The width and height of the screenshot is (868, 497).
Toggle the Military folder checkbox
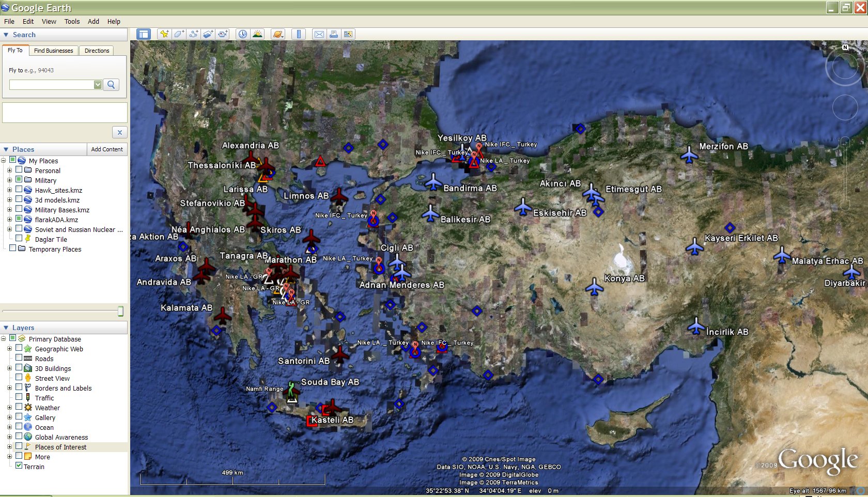19,180
